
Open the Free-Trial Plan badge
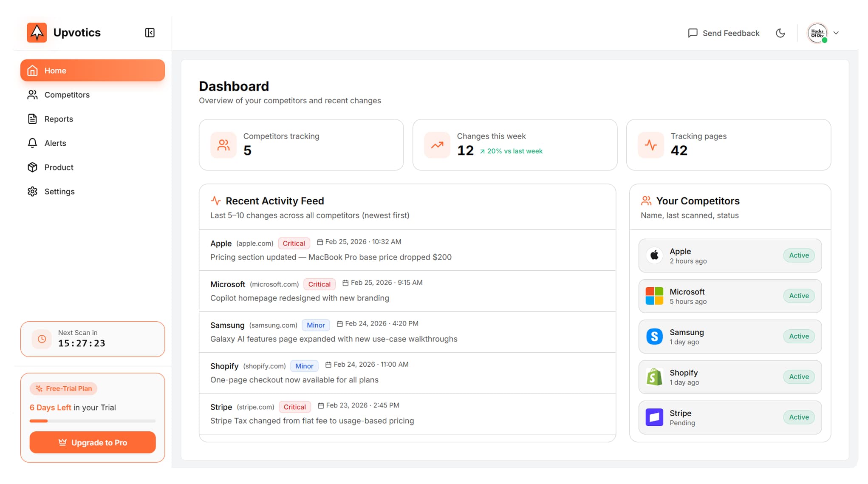coord(63,388)
